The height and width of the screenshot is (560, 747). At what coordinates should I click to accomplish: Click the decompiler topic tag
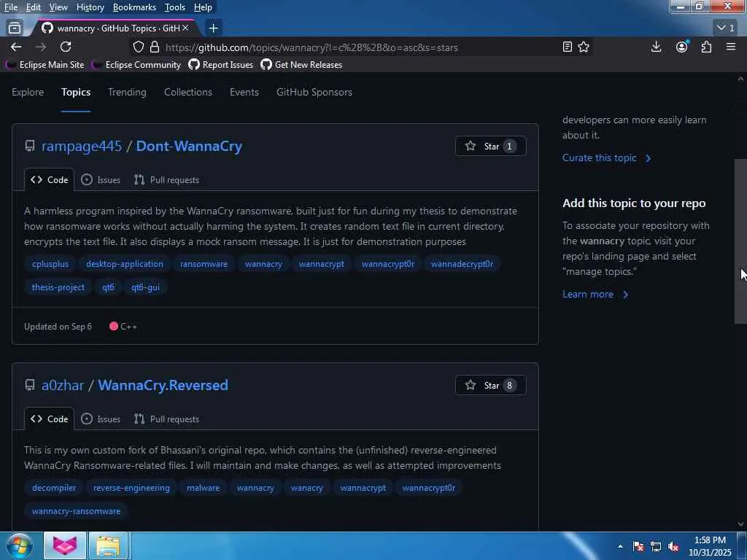[54, 488]
